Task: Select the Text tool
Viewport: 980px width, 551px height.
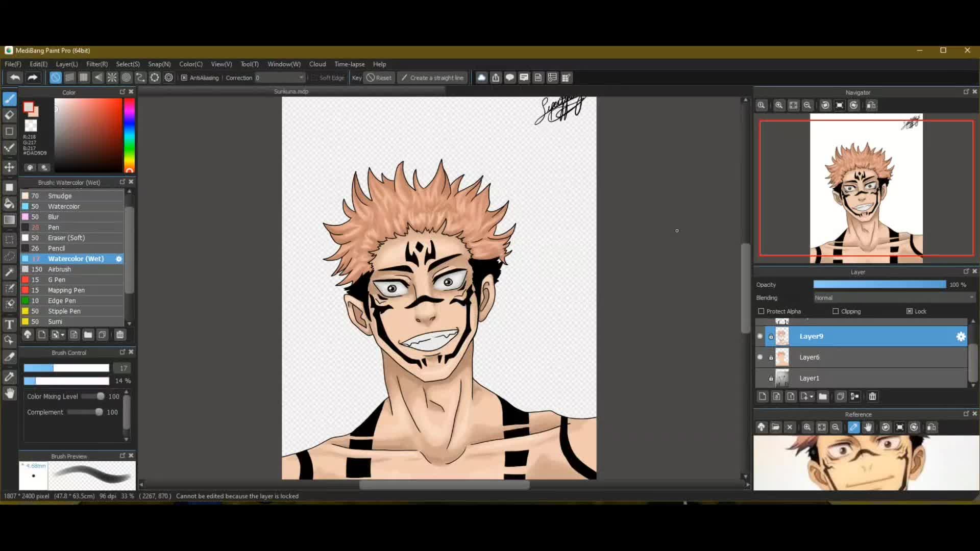Action: pos(10,324)
